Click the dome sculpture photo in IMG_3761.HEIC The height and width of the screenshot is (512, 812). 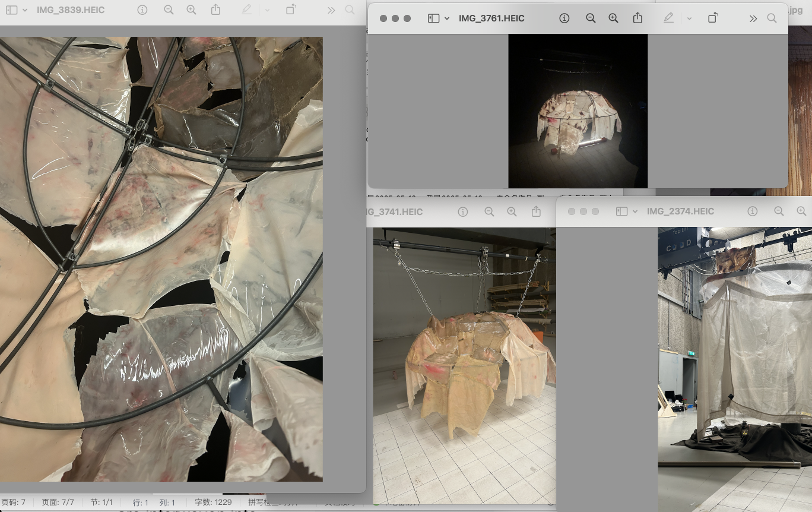coord(578,111)
